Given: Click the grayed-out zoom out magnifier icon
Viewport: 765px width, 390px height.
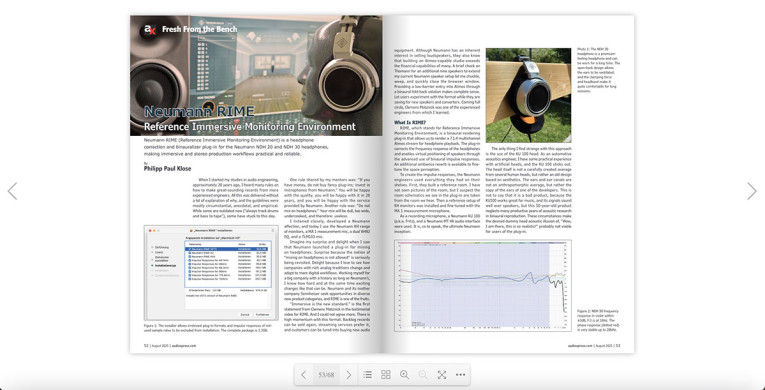Looking at the screenshot, I should tap(423, 375).
